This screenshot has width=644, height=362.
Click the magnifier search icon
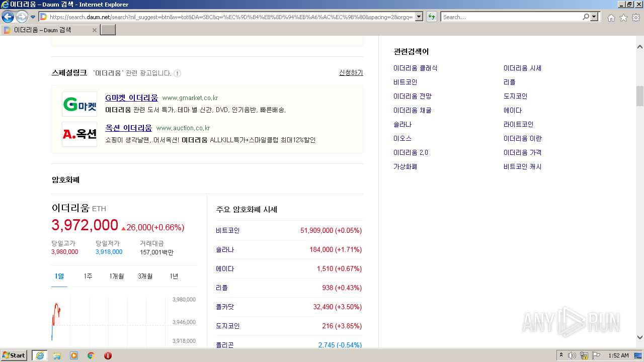coord(586,17)
